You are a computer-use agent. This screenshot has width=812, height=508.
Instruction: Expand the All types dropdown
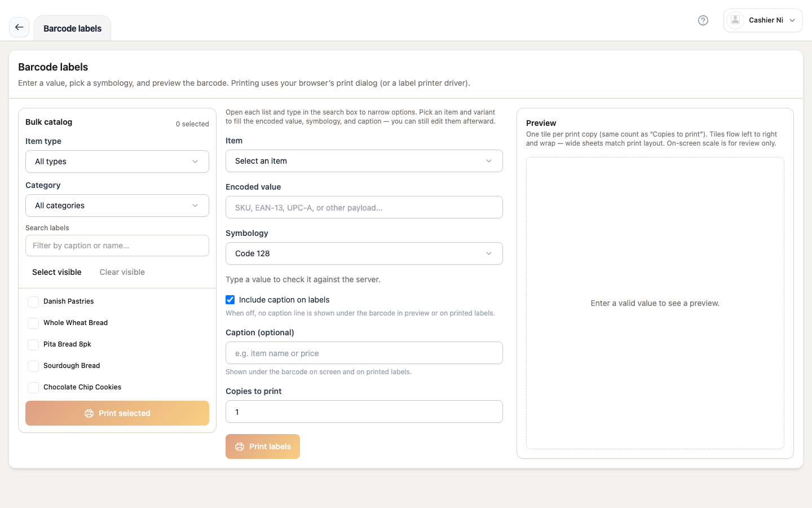117,161
